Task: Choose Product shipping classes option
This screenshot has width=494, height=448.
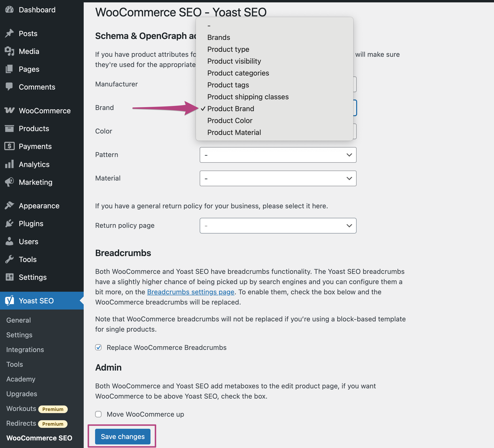Action: 274,97
